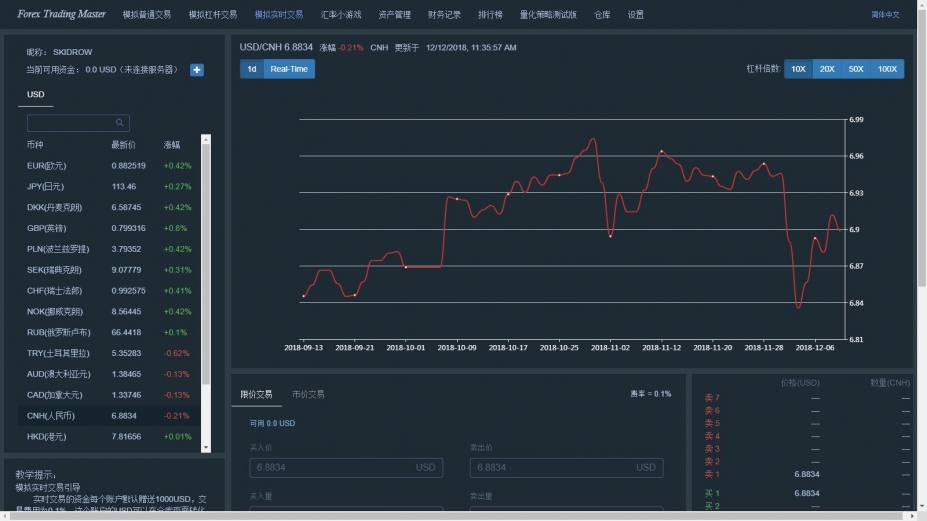Select the 市价交易 tab
This screenshot has height=521, width=927.
click(x=308, y=394)
